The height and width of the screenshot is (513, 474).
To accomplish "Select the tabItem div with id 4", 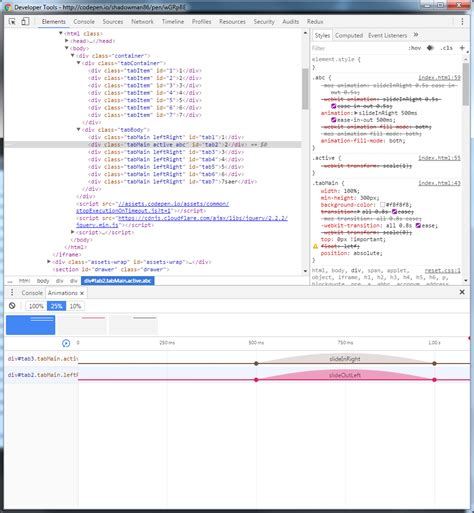I will (145, 93).
